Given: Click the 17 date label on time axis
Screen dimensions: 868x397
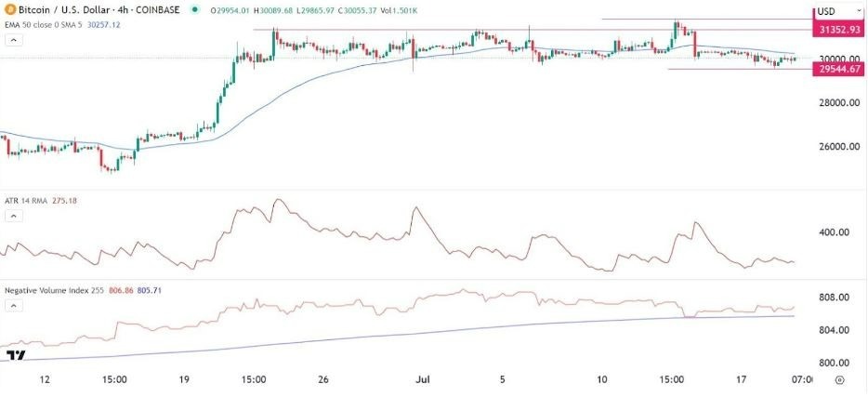Looking at the screenshot, I should click(x=743, y=380).
